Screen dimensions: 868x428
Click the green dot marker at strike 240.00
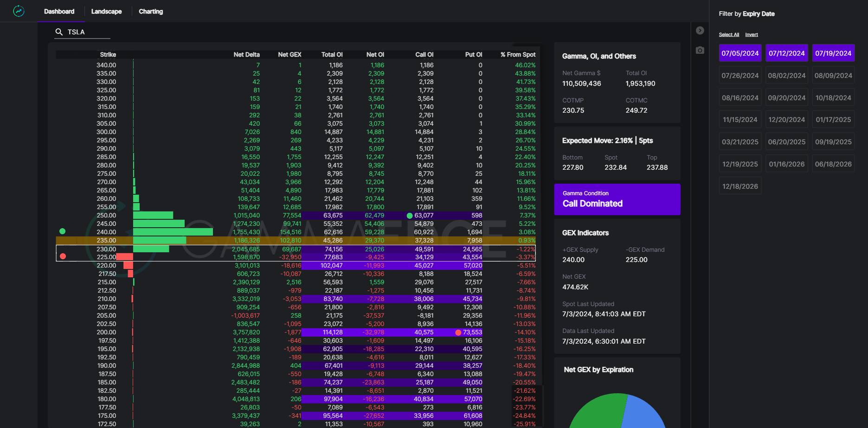point(63,231)
